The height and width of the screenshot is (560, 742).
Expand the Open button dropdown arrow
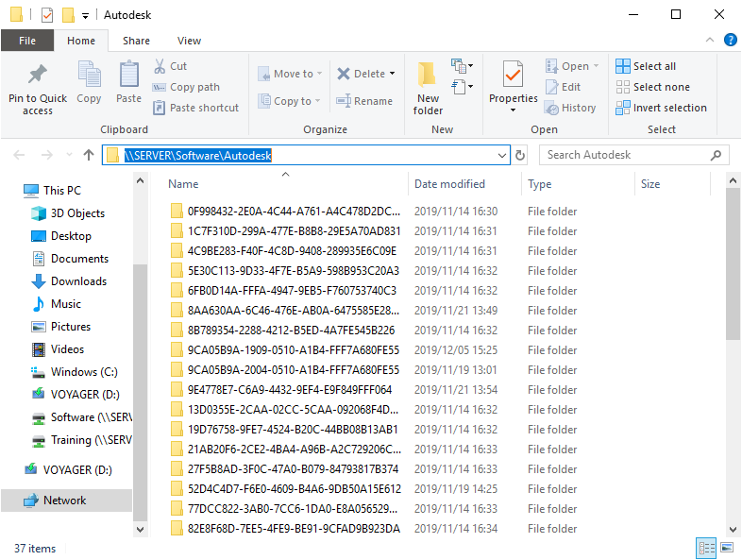point(597,66)
